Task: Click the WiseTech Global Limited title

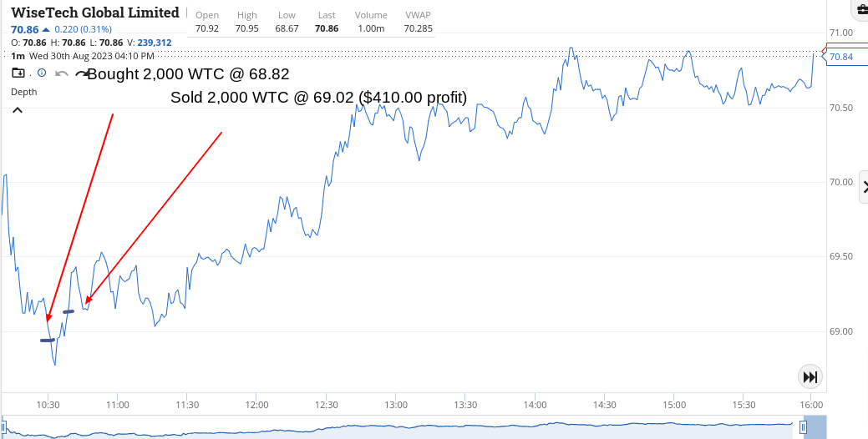Action: 95,13
